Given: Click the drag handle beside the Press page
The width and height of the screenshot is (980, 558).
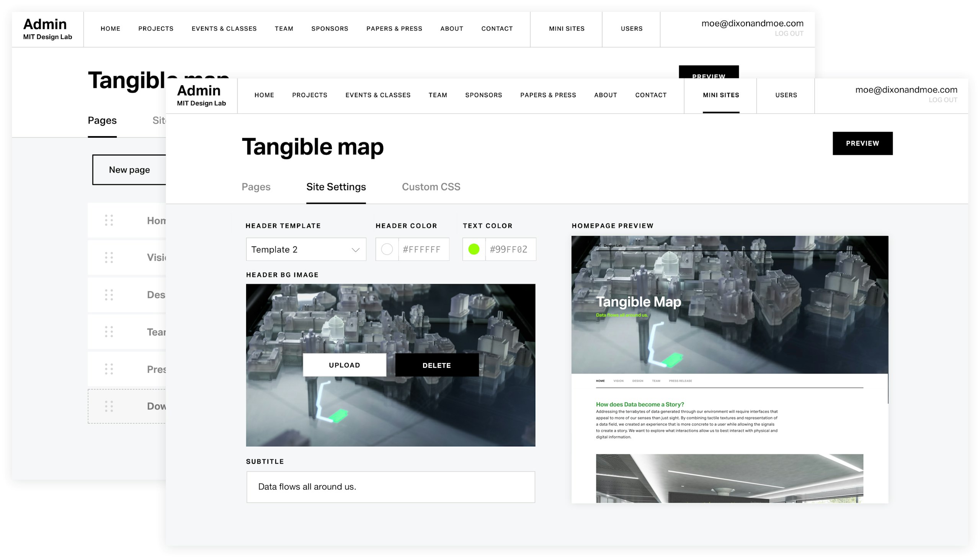Looking at the screenshot, I should pos(109,369).
